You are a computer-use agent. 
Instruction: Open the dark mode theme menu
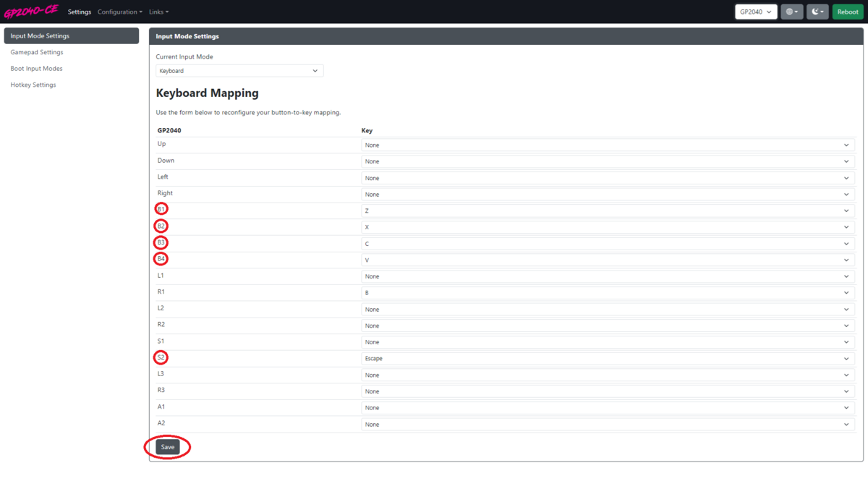[x=817, y=12]
